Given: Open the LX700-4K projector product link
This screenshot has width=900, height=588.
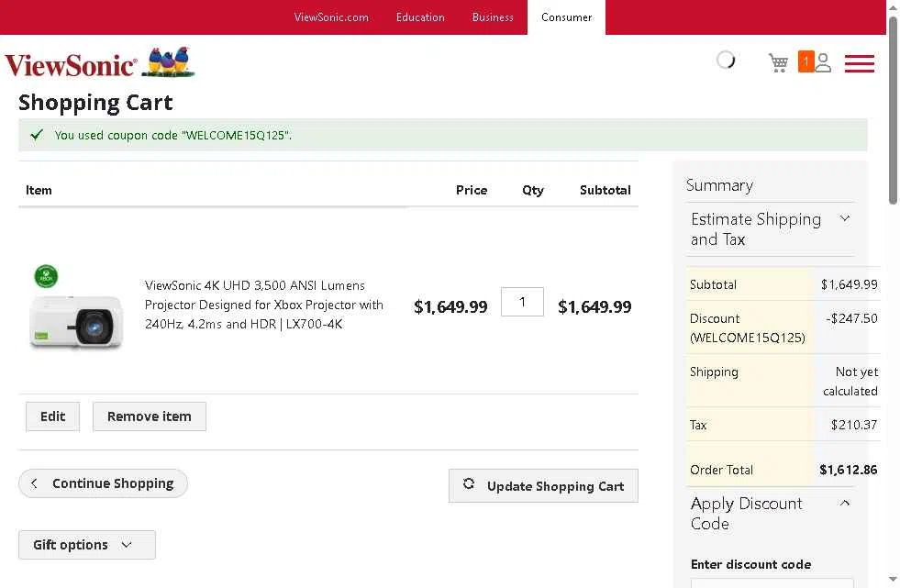Looking at the screenshot, I should (x=264, y=305).
